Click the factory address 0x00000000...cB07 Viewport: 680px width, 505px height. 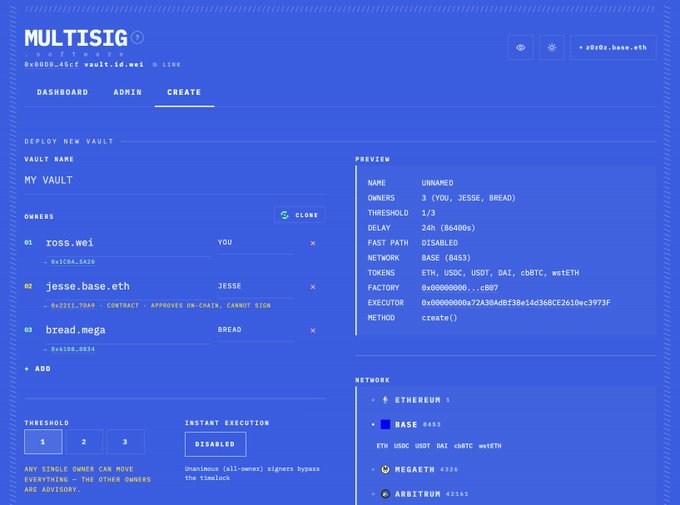coord(460,288)
